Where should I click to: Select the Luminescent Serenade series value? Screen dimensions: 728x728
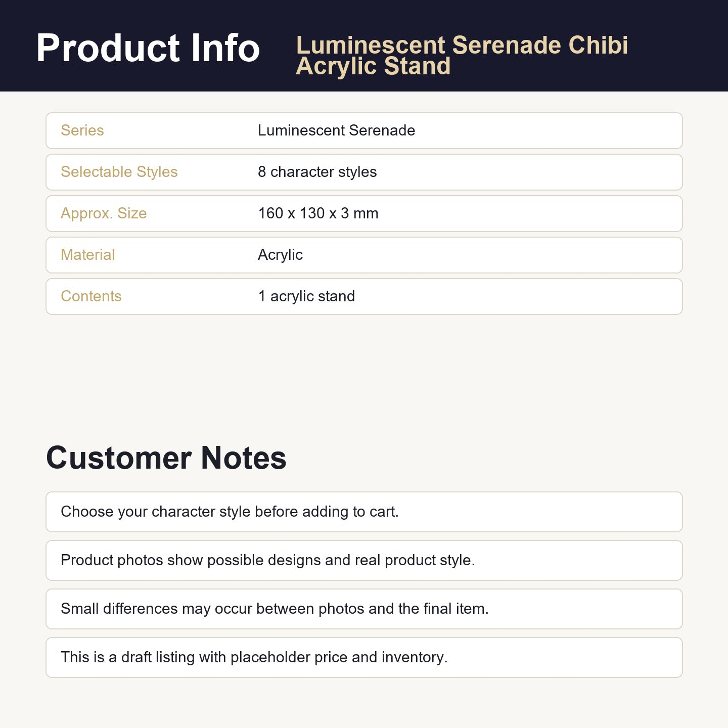pyautogui.click(x=336, y=130)
